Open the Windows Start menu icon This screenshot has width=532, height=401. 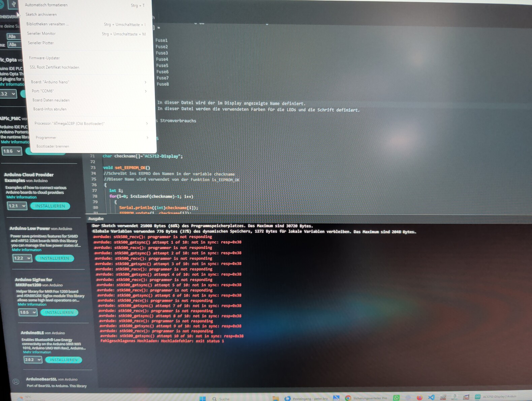coord(202,399)
